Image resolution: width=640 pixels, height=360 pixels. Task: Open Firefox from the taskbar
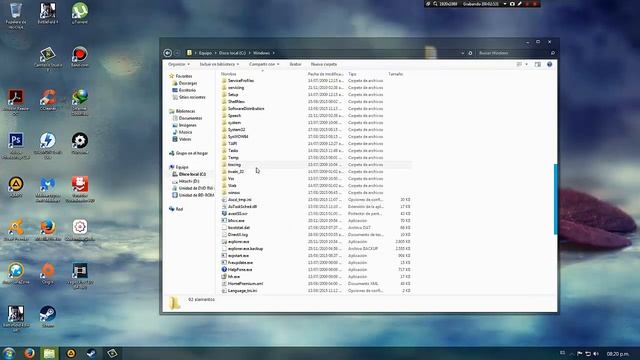(29, 353)
